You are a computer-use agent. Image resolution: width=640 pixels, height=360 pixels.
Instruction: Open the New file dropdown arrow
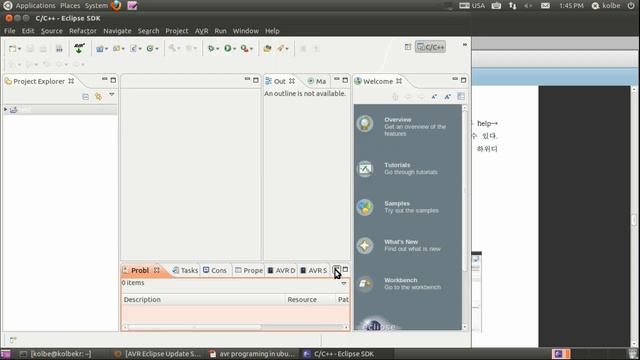19,49
